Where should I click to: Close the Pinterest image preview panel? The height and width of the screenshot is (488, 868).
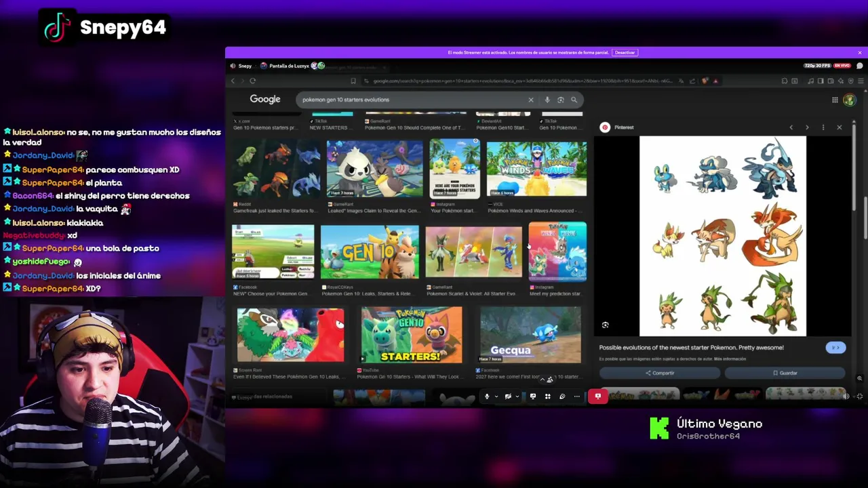[x=840, y=127]
